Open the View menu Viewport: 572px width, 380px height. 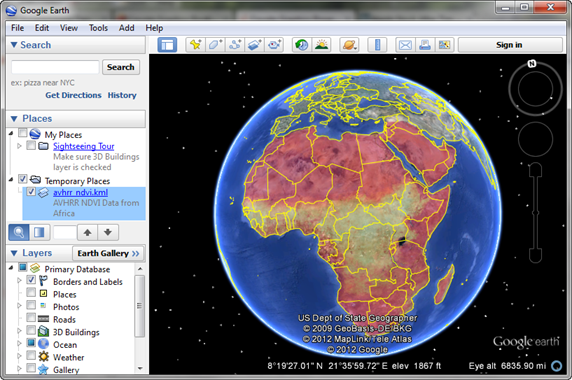69,28
